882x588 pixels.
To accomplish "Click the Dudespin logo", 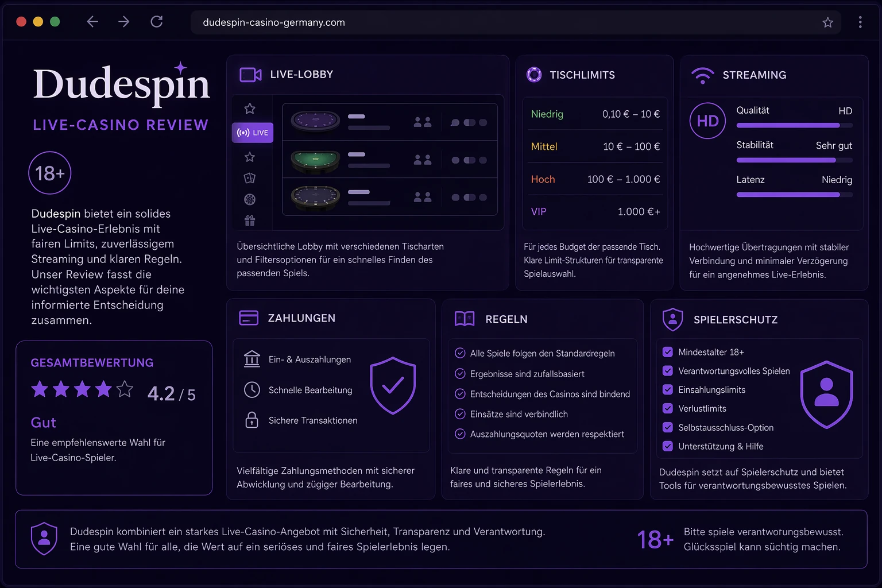I will click(122, 84).
